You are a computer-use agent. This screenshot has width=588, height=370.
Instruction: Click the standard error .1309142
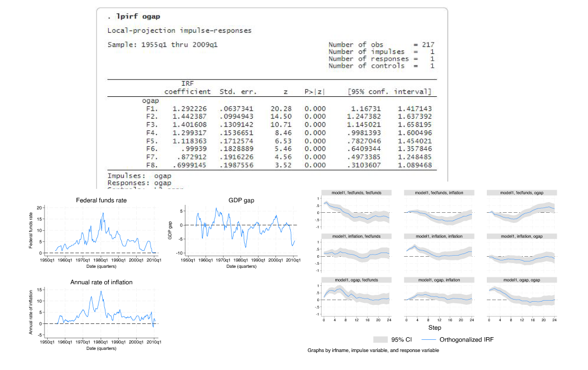pyautogui.click(x=236, y=124)
